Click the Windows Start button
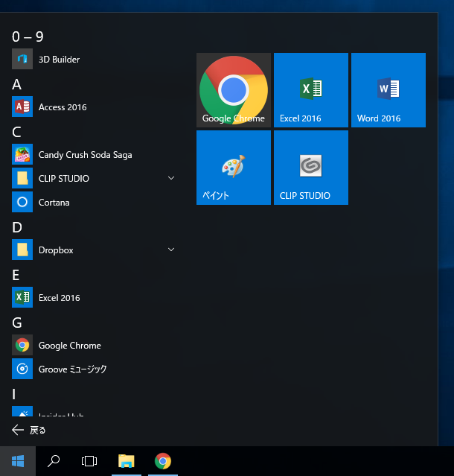The width and height of the screenshot is (454, 476). (x=18, y=461)
